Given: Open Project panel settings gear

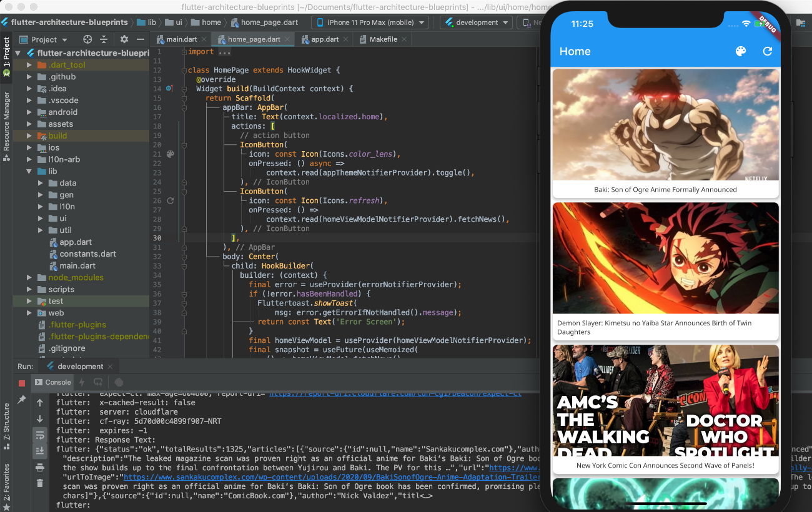Looking at the screenshot, I should (124, 39).
